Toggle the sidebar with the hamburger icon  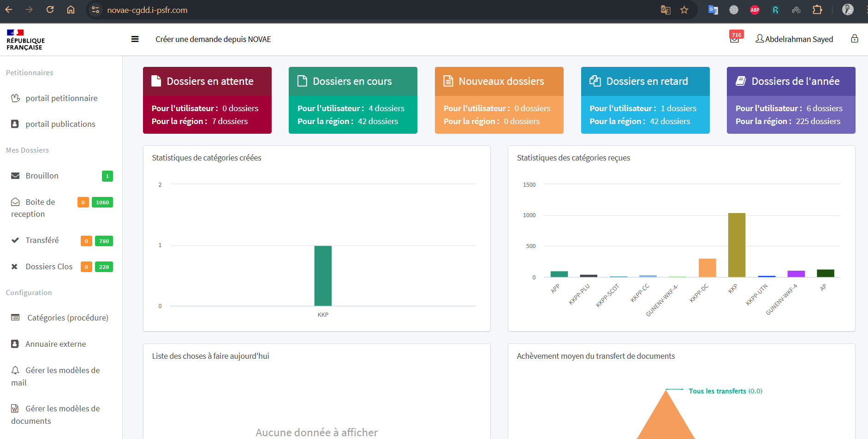[135, 39]
